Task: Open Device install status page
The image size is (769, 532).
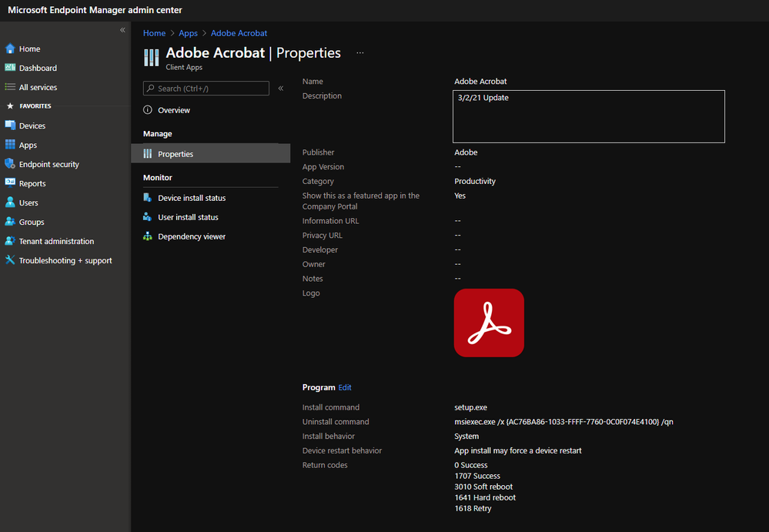Action: pyautogui.click(x=192, y=198)
